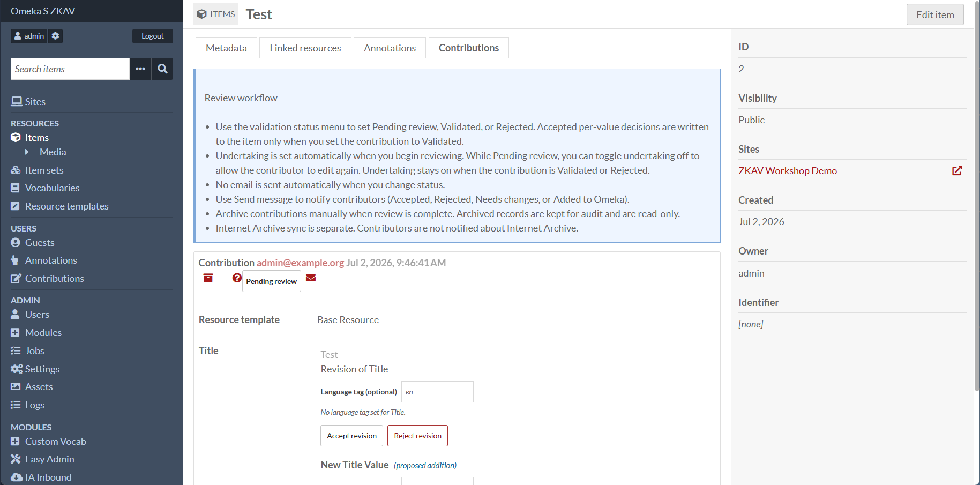Click the send message envelope icon
This screenshot has width=980, height=485.
311,278
